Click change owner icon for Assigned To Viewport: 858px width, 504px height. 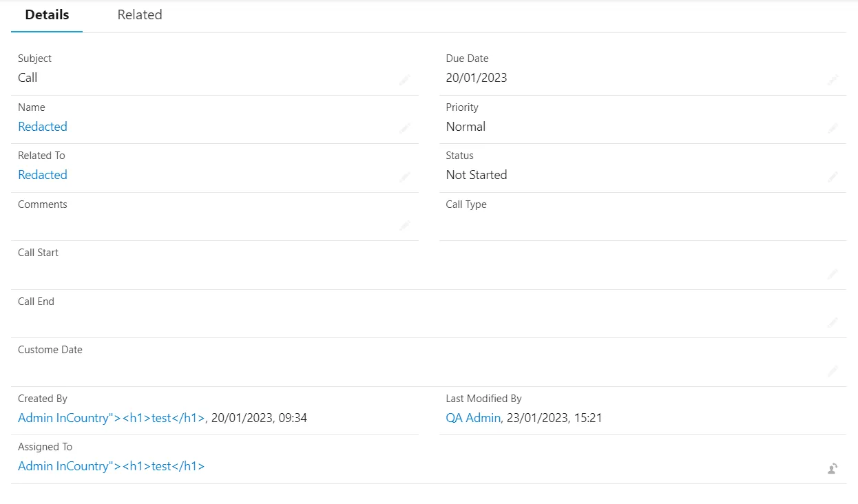point(833,469)
